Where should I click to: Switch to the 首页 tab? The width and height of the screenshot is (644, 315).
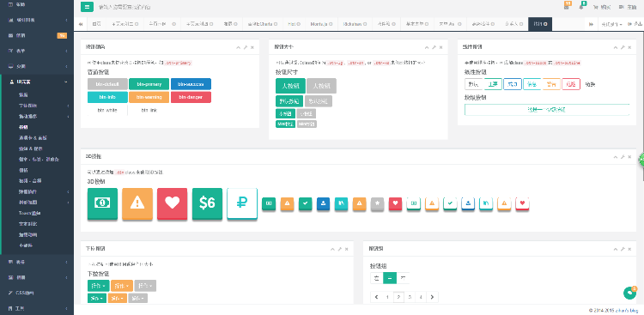96,24
